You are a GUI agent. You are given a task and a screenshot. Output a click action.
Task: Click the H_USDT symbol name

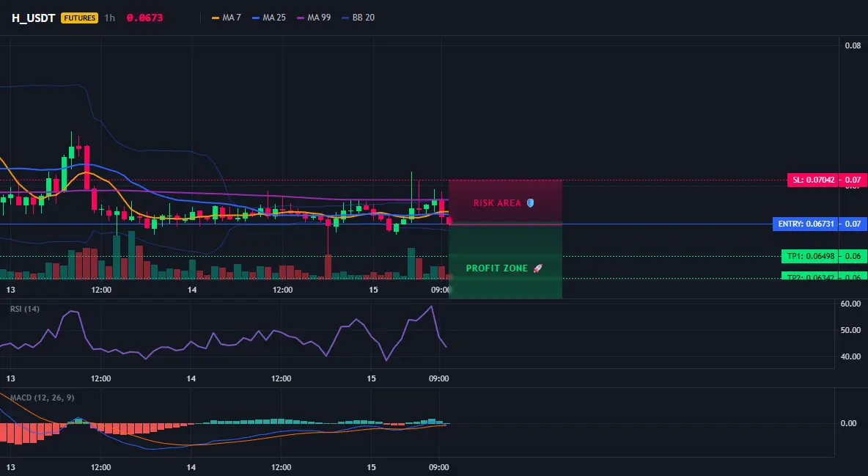33,18
